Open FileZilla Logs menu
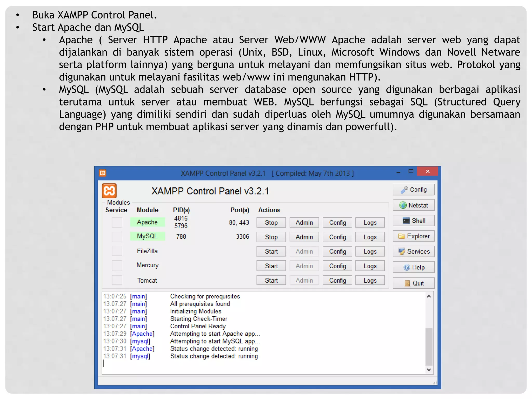 coord(370,251)
